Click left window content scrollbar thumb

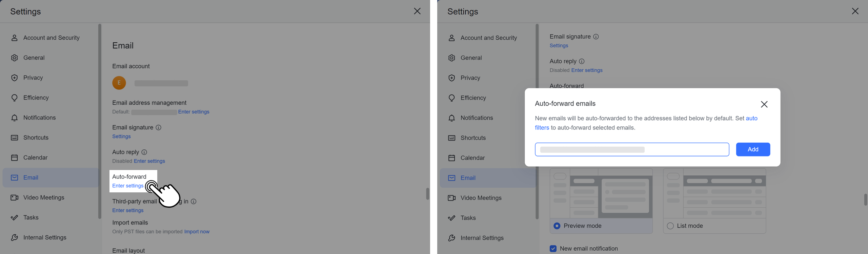(428, 194)
